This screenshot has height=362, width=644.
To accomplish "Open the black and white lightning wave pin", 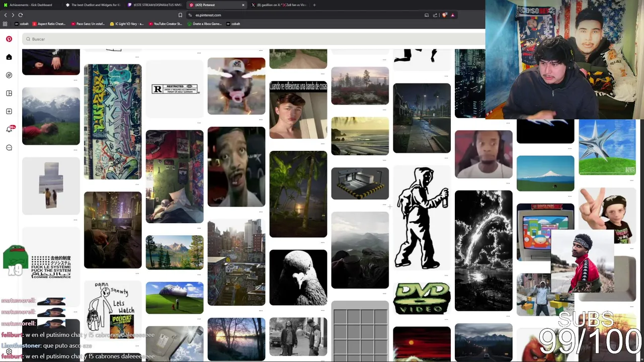I will (x=484, y=250).
